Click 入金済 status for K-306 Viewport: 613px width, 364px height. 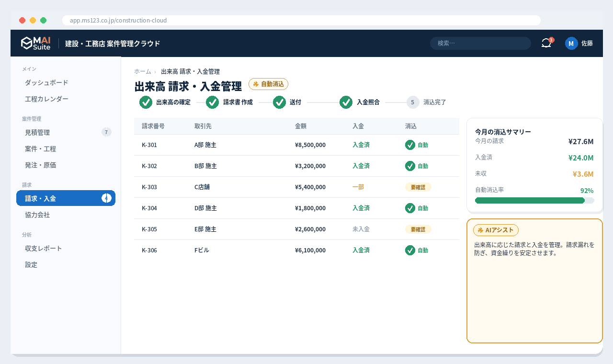361,250
